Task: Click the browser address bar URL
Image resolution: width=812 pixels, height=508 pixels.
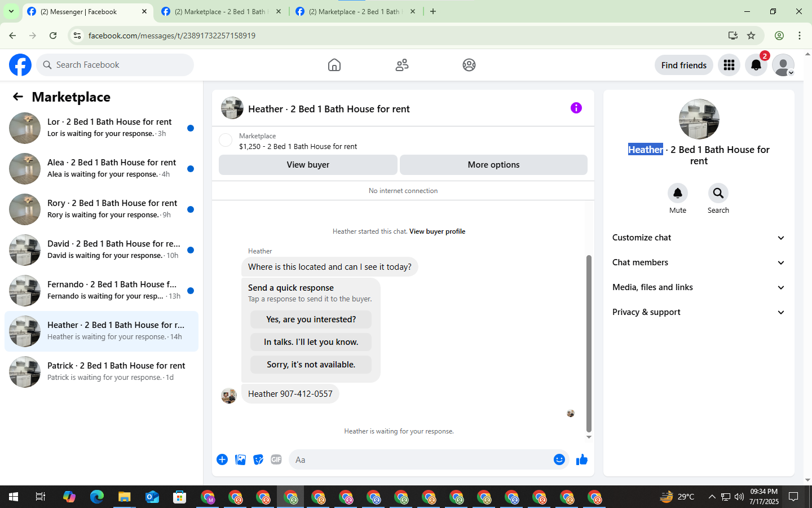Action: [x=172, y=36]
